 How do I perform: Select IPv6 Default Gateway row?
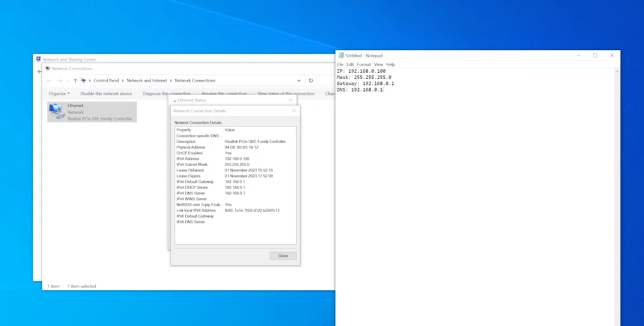[x=235, y=216]
